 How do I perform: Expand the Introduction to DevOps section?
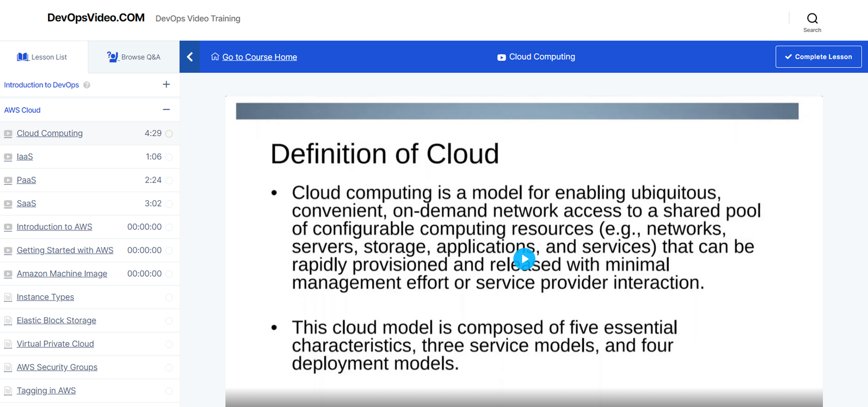point(166,85)
